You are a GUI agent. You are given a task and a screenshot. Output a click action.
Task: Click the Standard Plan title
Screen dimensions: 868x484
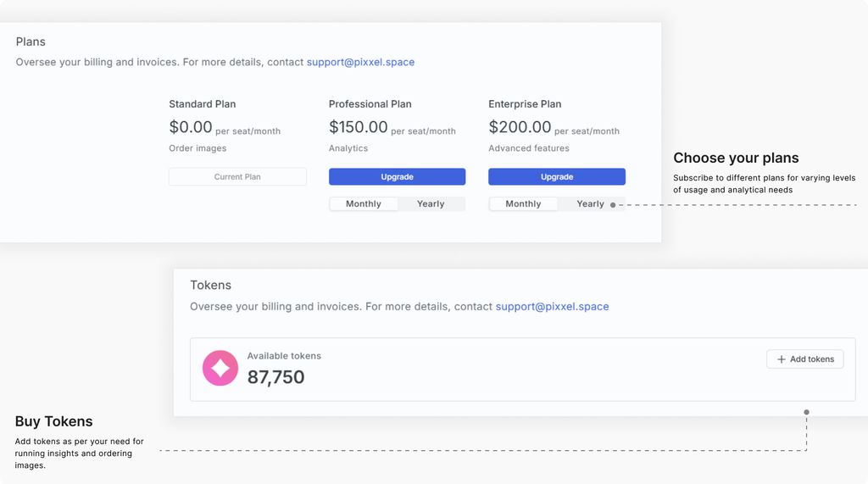click(202, 104)
